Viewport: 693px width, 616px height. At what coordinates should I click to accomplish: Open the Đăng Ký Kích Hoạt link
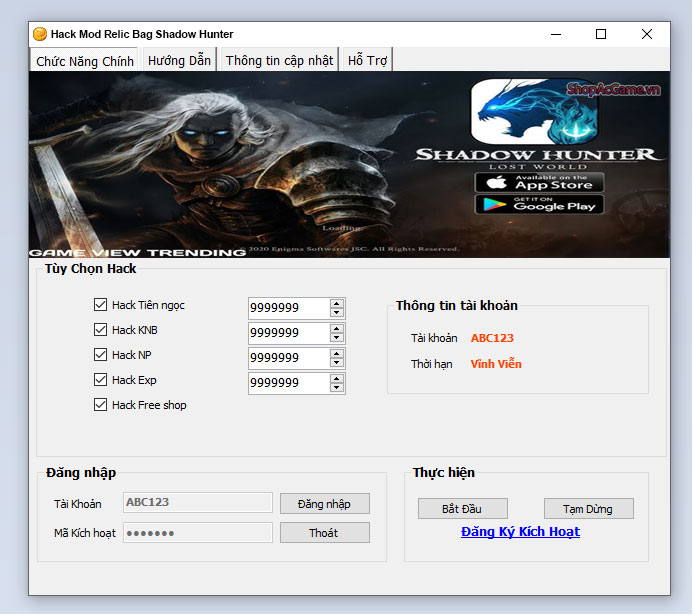(520, 532)
